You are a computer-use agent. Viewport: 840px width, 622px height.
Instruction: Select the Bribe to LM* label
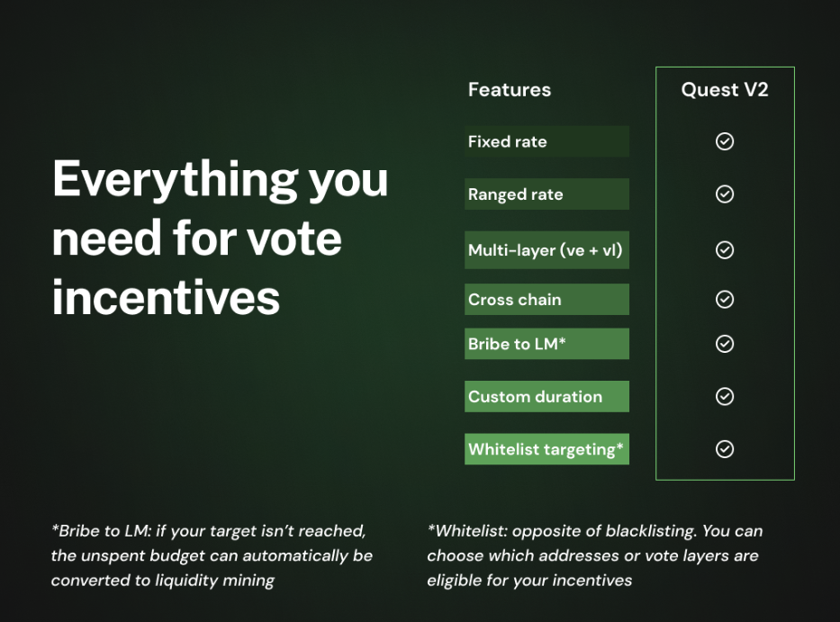pyautogui.click(x=546, y=344)
